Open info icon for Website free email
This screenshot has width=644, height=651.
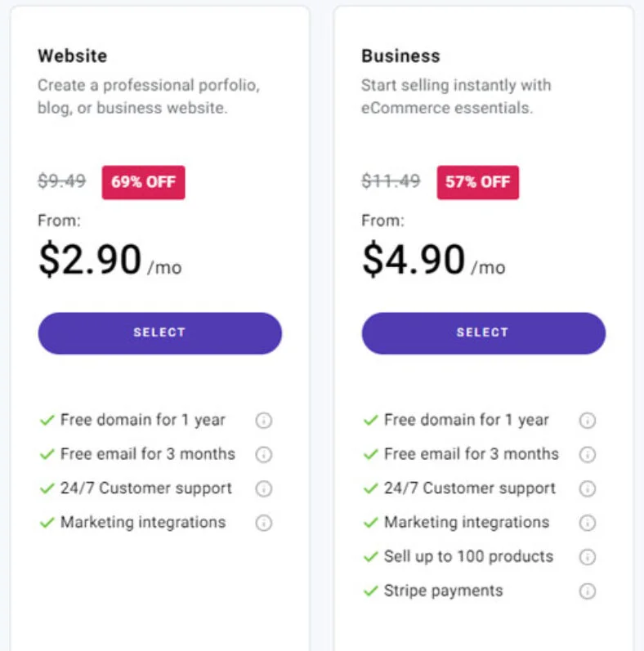(263, 454)
